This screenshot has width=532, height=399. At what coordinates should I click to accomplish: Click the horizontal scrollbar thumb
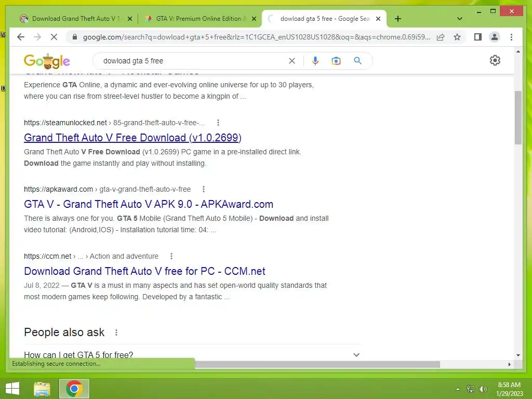[317, 364]
